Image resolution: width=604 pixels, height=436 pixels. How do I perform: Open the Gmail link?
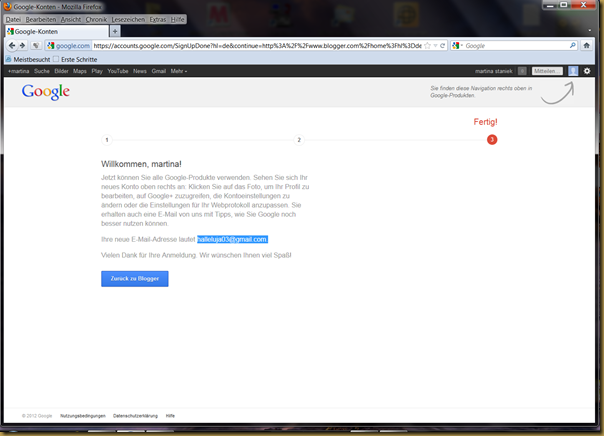click(x=159, y=71)
